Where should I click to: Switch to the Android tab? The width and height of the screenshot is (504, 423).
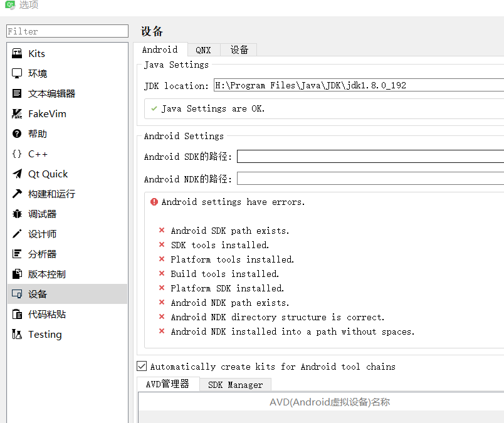pos(160,50)
